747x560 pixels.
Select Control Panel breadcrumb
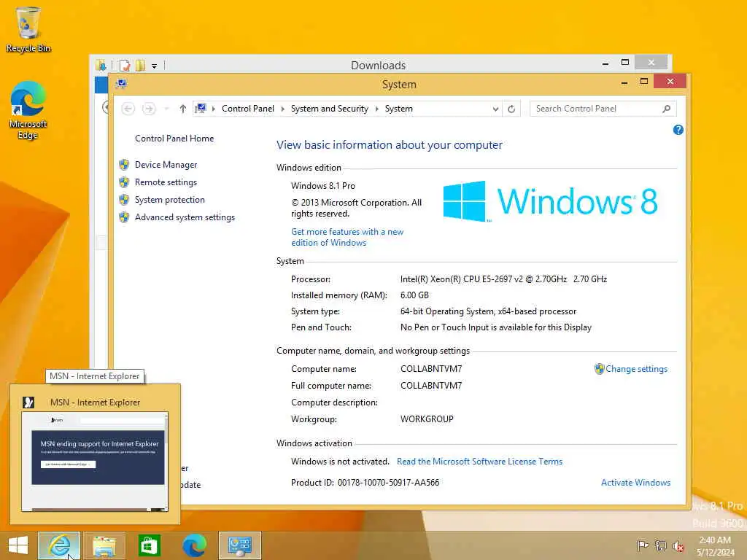(248, 109)
